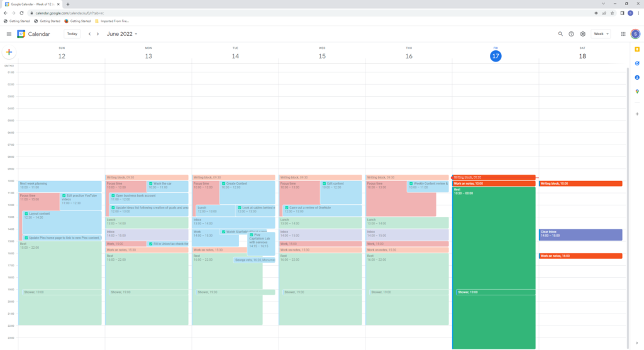
Task: Select Thursday 16 day header
Action: (409, 54)
